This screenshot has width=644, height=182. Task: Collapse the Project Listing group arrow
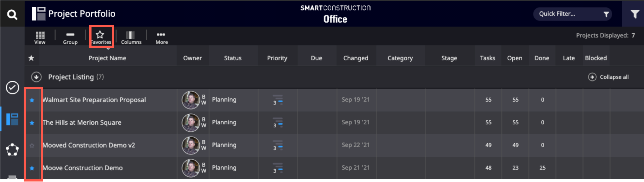click(x=36, y=77)
